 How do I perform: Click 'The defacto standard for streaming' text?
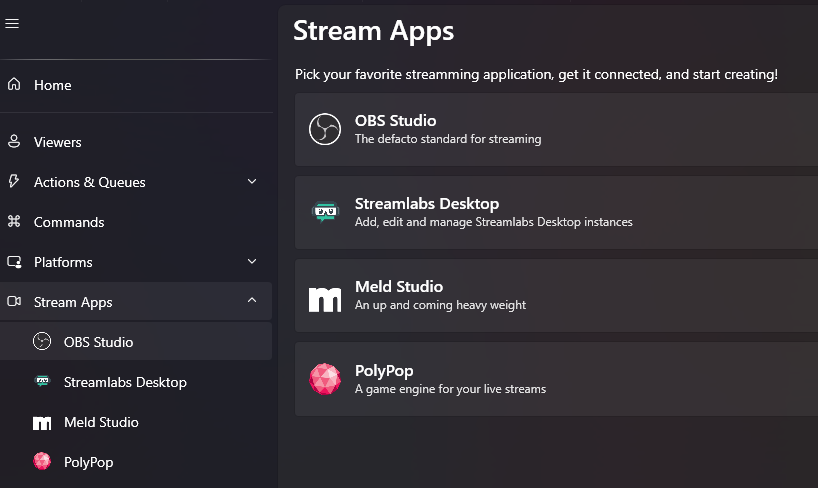(x=448, y=139)
